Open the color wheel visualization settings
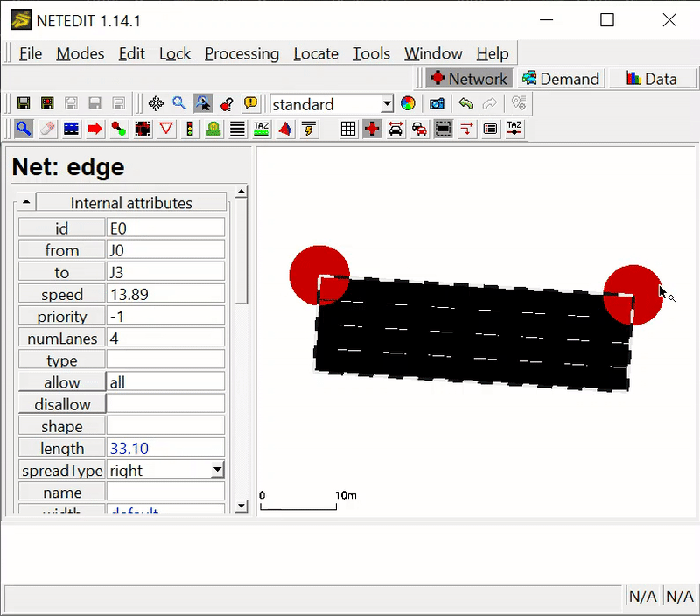700x616 pixels. [408, 103]
